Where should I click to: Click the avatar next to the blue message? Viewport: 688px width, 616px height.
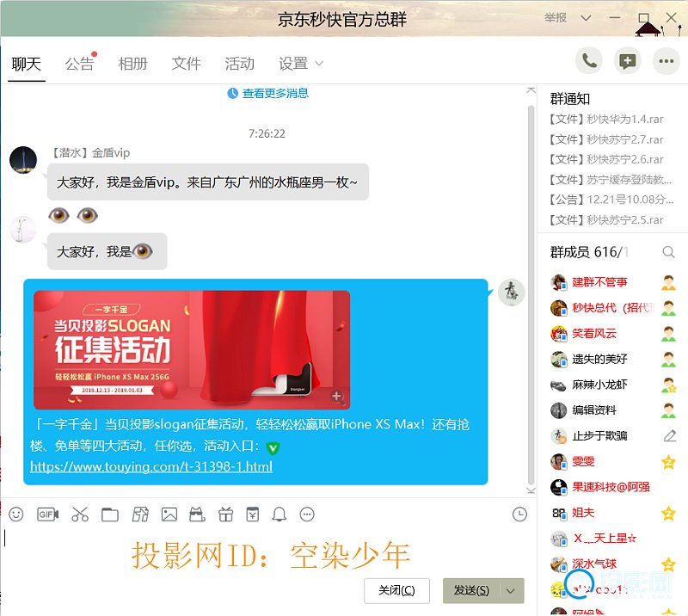[511, 292]
